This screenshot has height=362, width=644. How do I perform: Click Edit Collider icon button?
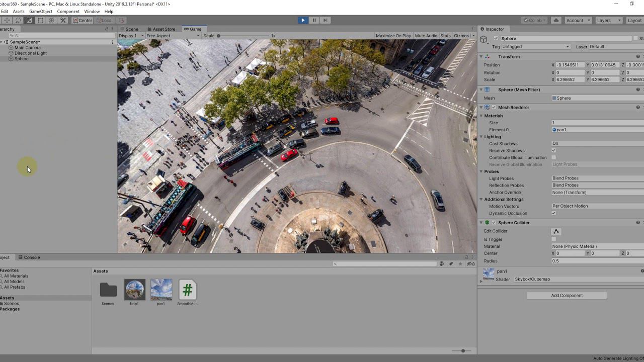tap(556, 231)
